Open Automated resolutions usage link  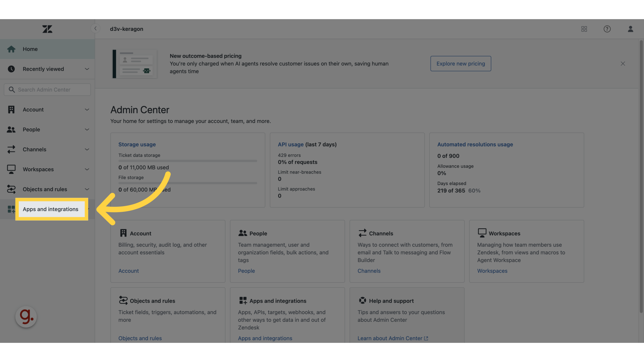475,144
